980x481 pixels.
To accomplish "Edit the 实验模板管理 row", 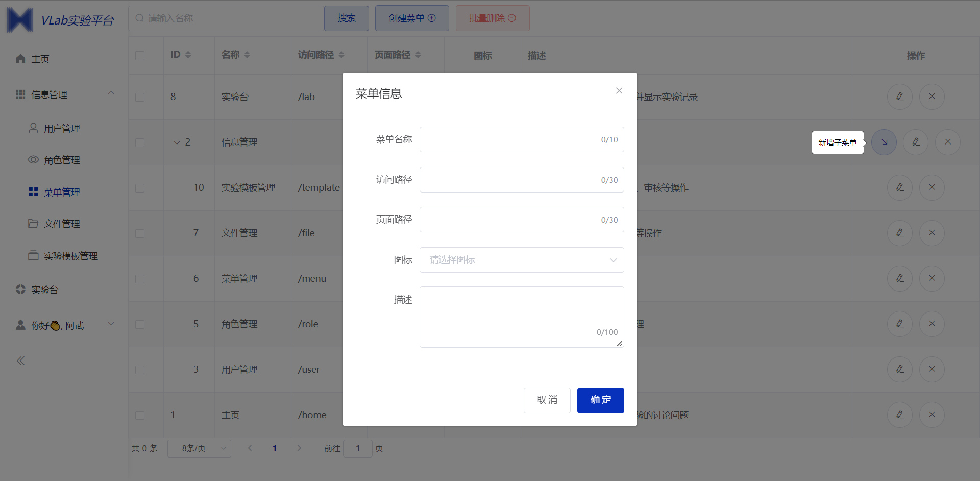I will click(900, 187).
